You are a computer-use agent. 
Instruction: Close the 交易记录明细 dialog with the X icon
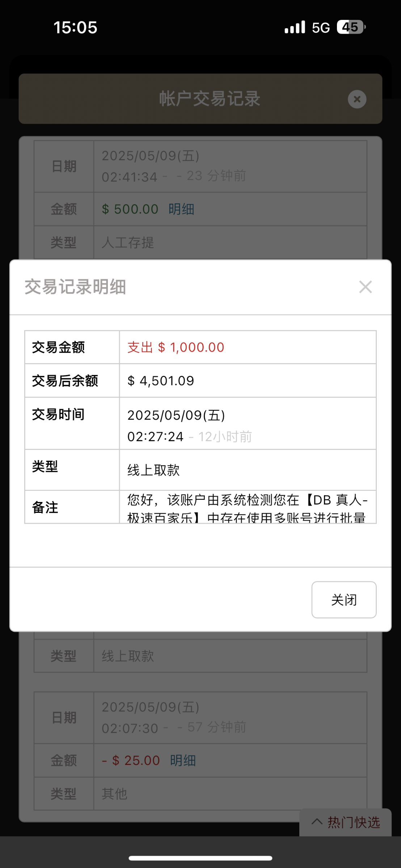coord(365,287)
